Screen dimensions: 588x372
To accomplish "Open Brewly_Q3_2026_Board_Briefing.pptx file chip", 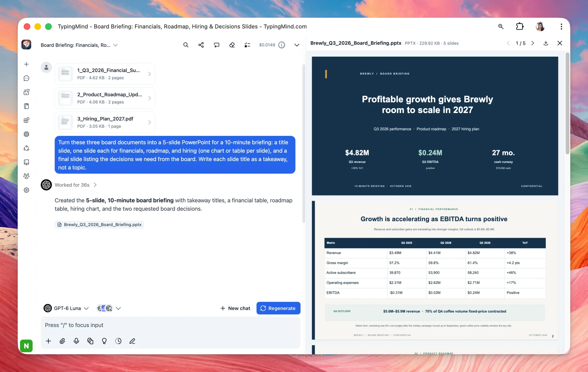I will pos(99,224).
